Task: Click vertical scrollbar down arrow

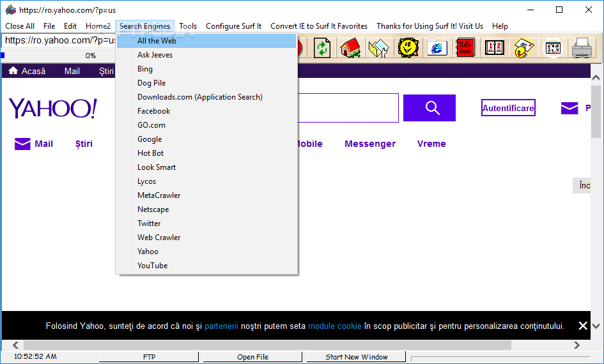Action: click(596, 326)
